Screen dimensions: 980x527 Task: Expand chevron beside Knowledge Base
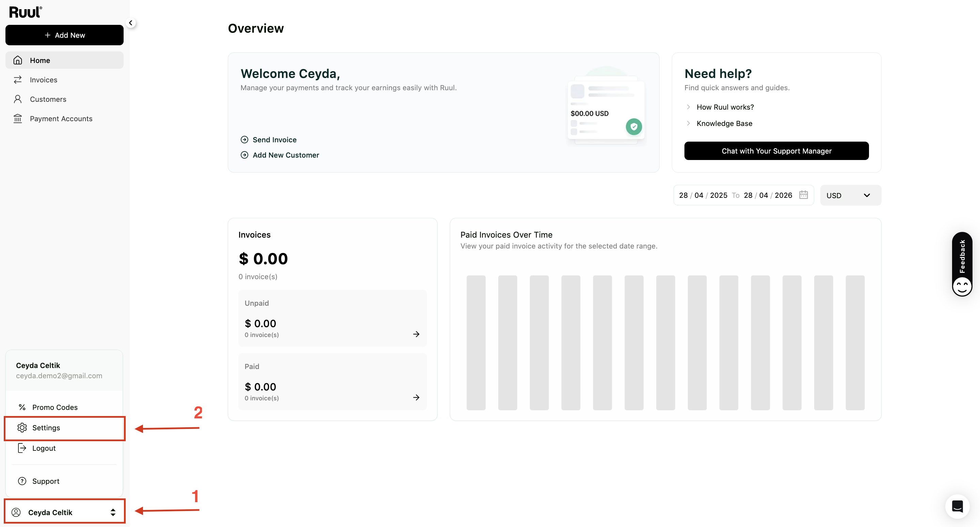pos(688,123)
